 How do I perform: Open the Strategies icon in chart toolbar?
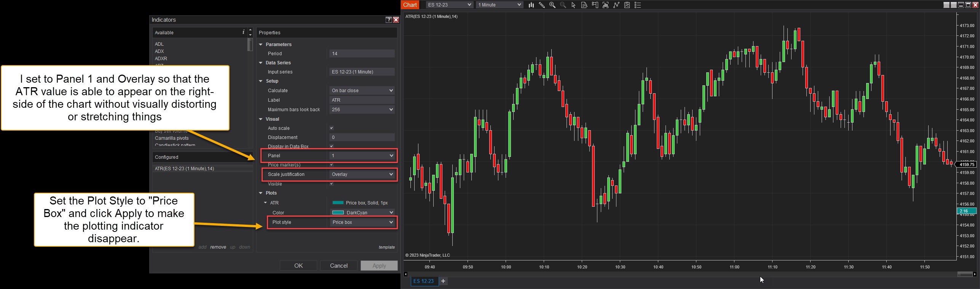coord(627,5)
